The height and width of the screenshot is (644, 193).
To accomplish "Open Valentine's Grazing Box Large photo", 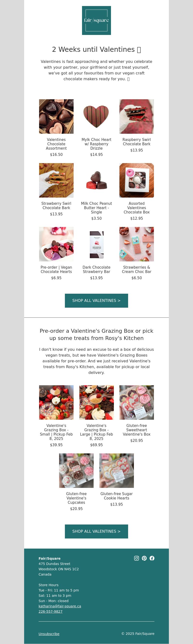I will tap(96, 403).
